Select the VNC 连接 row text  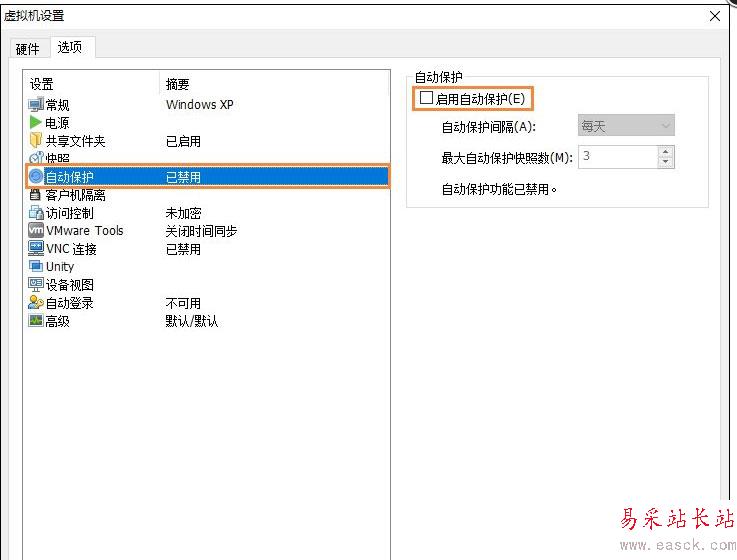point(71,249)
